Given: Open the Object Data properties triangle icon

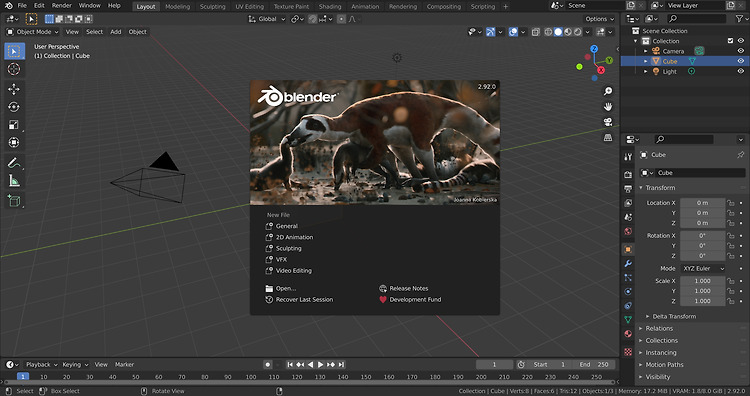Looking at the screenshot, I should point(628,319).
